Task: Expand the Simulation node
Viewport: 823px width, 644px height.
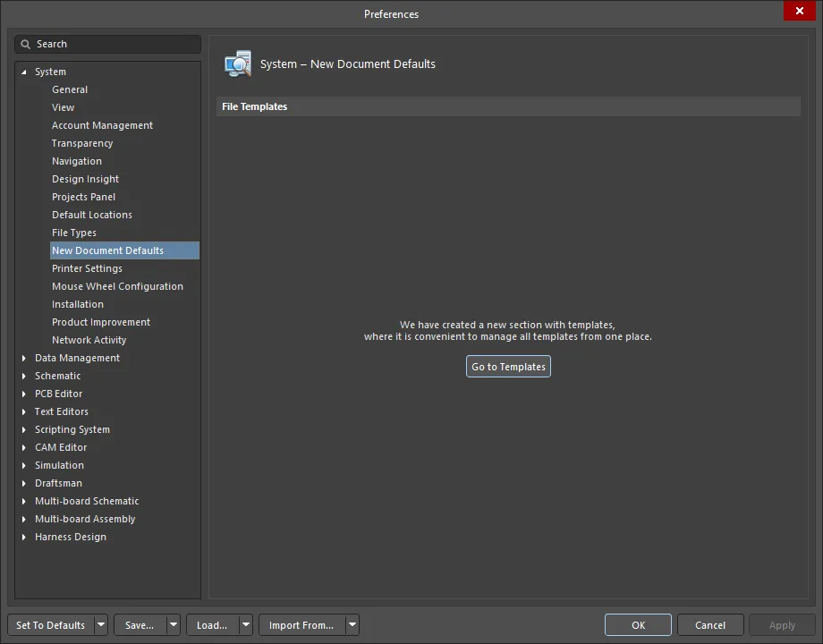Action: pyautogui.click(x=23, y=465)
